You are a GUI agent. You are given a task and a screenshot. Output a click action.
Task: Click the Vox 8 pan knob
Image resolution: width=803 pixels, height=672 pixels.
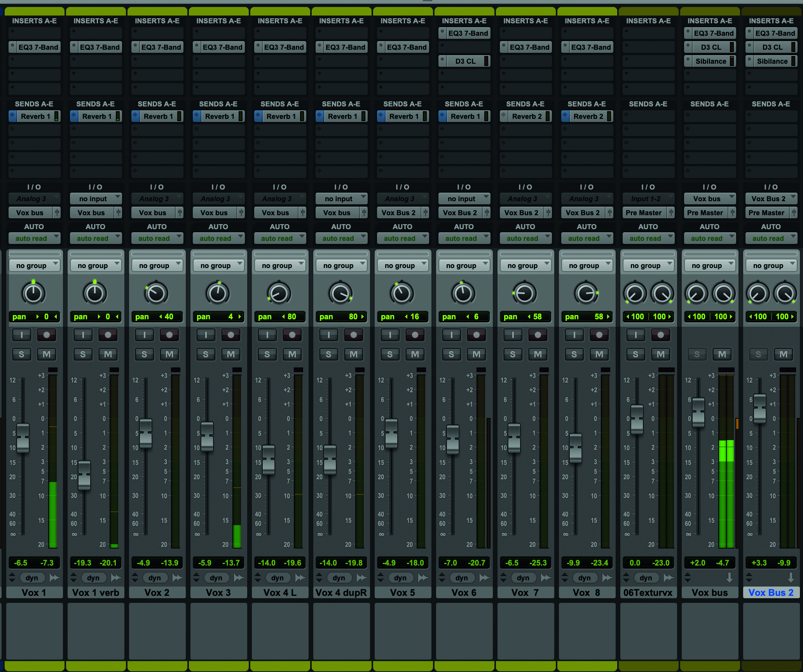click(586, 293)
